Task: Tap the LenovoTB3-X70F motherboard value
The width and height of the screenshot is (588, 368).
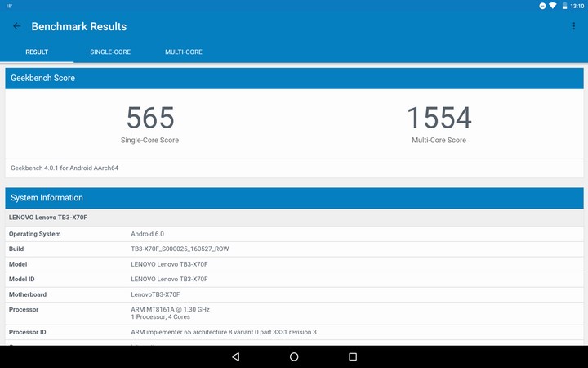Action: [155, 294]
